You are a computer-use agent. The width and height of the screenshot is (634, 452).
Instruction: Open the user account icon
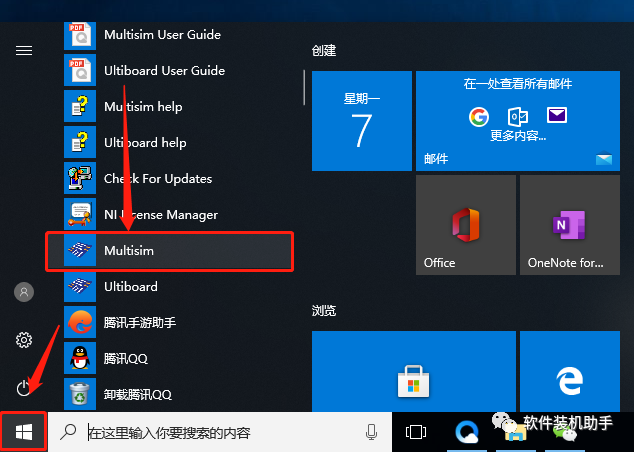click(x=24, y=292)
